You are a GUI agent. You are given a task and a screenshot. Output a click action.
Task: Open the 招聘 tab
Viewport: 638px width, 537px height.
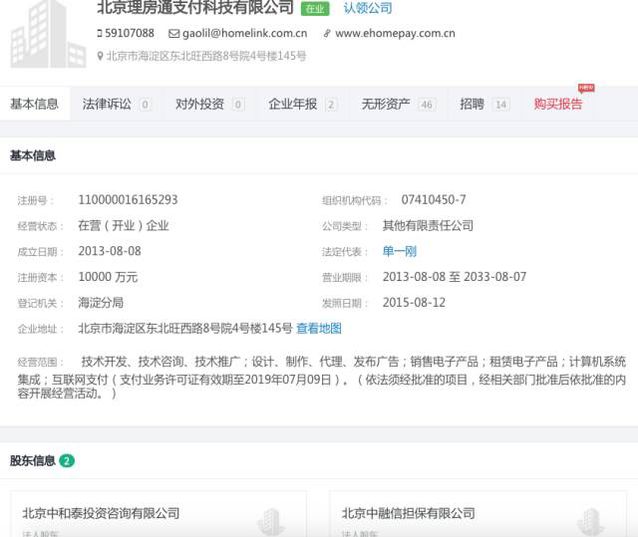click(472, 104)
